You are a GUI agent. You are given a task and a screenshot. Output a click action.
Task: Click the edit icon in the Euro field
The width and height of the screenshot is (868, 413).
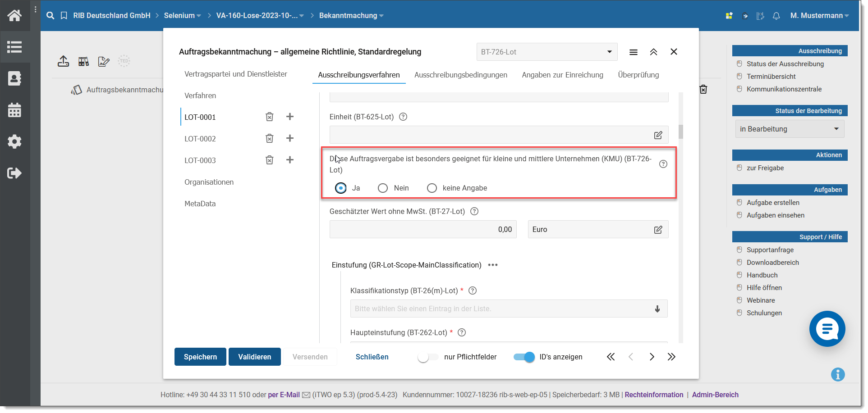[x=658, y=230]
